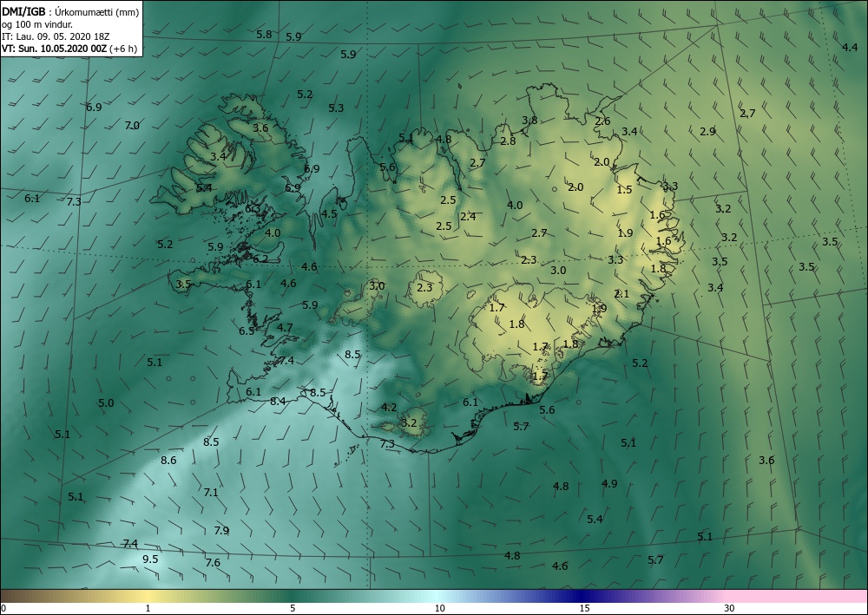Click the 5.0 value on the map
This screenshot has width=868, height=615.
pyautogui.click(x=106, y=403)
